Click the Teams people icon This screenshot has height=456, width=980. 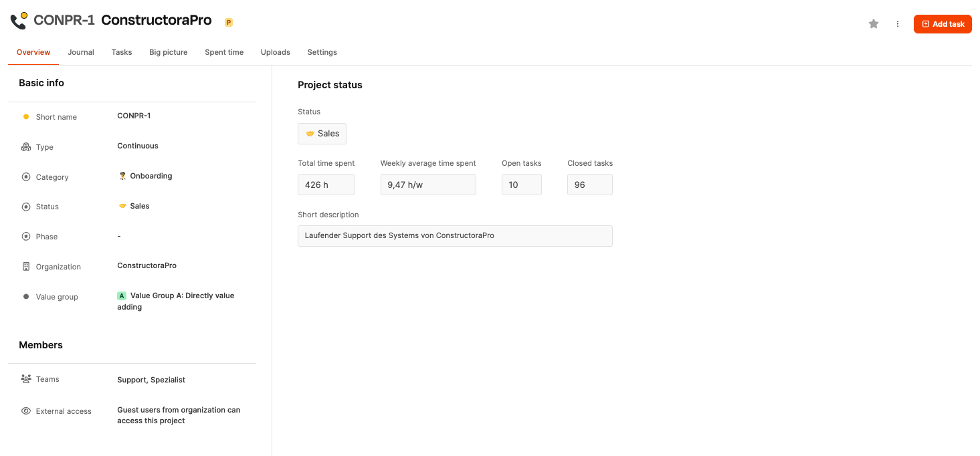pyautogui.click(x=26, y=379)
